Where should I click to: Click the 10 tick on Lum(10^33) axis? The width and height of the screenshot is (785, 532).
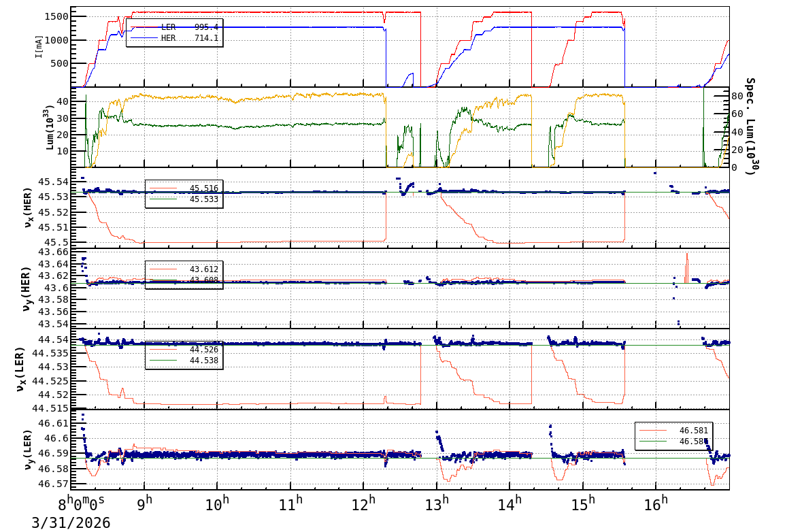[63, 151]
